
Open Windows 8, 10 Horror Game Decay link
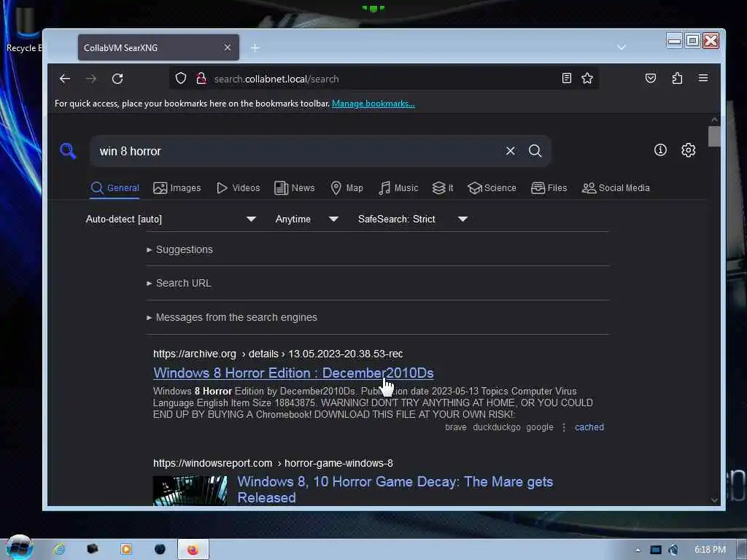coord(395,489)
